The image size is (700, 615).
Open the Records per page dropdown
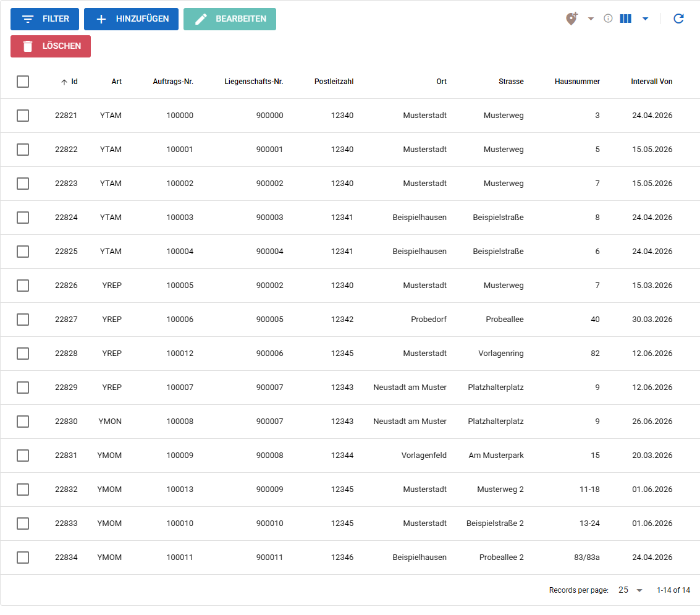(x=630, y=590)
